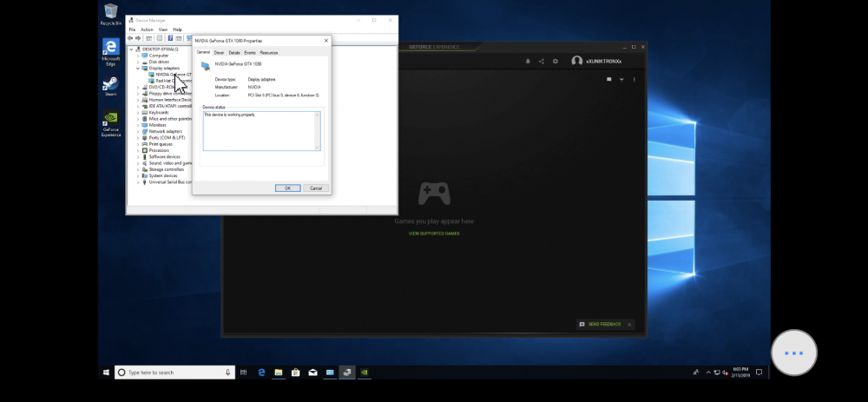Open Microsoft Store from the taskbar
Screen dimensions: 868x402
(x=296, y=372)
